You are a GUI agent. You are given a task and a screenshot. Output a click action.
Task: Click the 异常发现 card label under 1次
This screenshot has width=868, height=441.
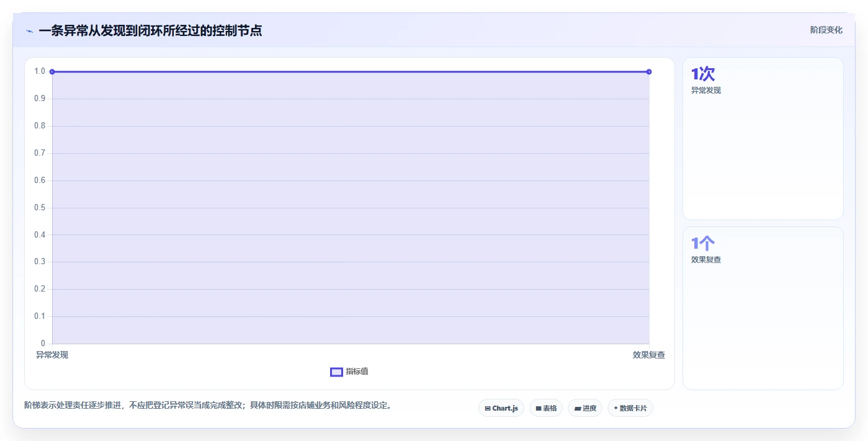tap(706, 91)
